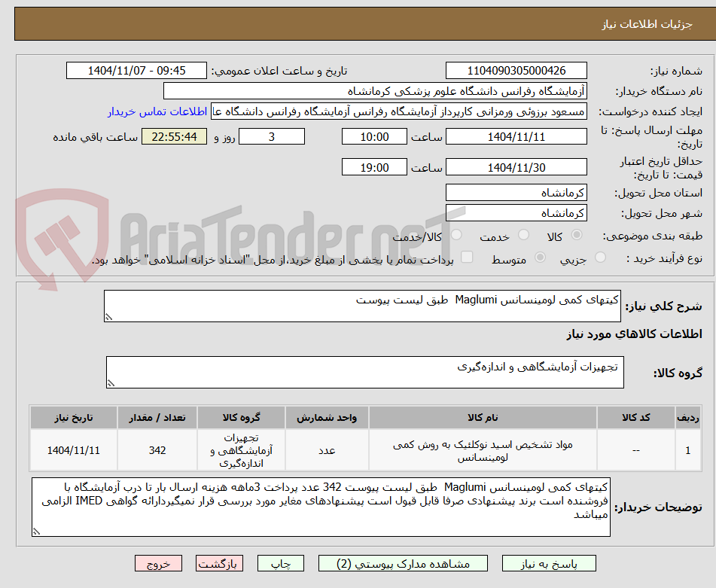Click the buyer organization name field

coord(375,91)
